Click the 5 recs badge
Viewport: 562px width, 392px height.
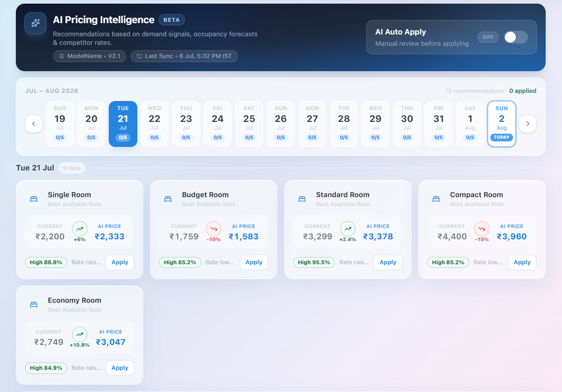[72, 168]
